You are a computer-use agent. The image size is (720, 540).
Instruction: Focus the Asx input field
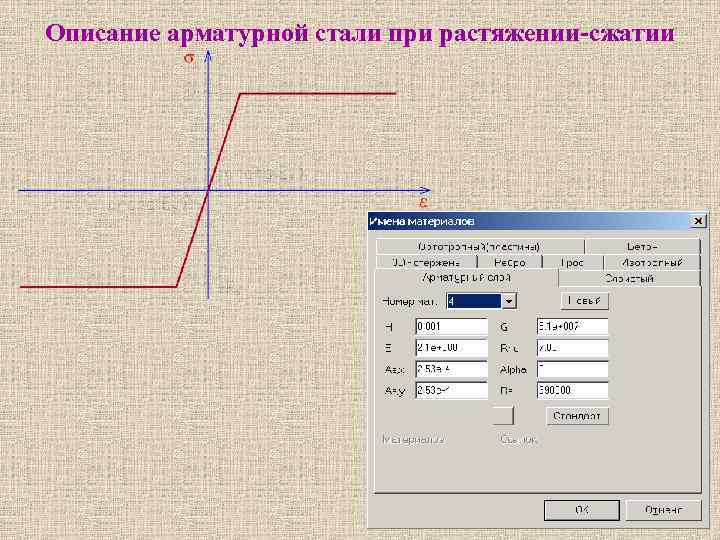point(451,369)
